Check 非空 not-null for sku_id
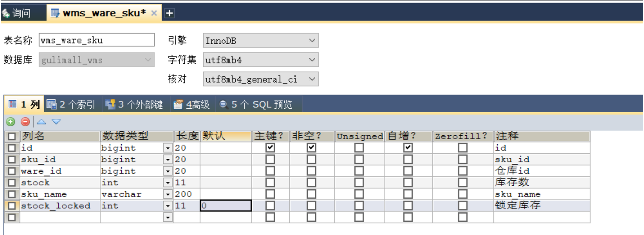This screenshot has width=644, height=235. point(312,159)
